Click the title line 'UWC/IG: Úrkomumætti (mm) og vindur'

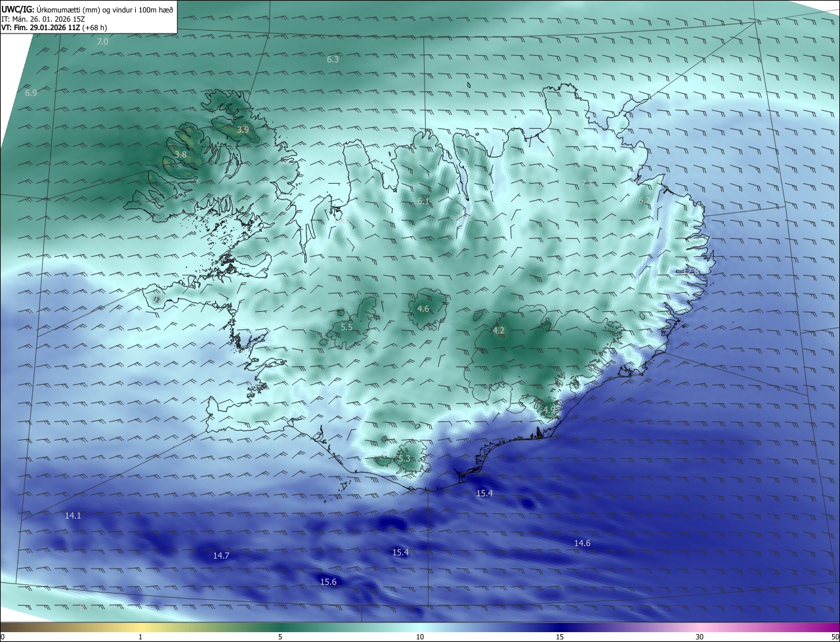[x=87, y=9]
